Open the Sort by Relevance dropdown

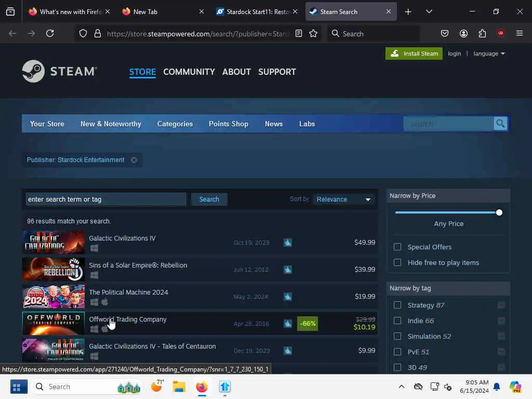tap(343, 199)
